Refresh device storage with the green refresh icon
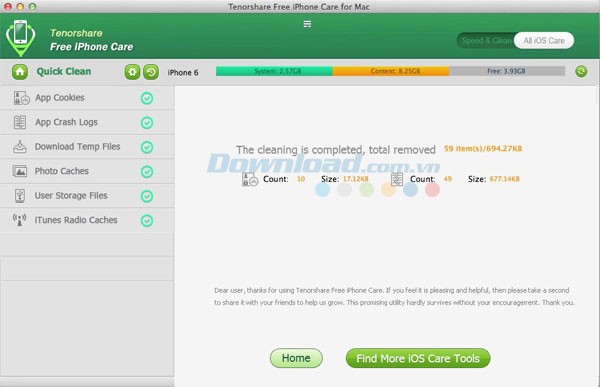This screenshot has width=600, height=387. coord(581,71)
